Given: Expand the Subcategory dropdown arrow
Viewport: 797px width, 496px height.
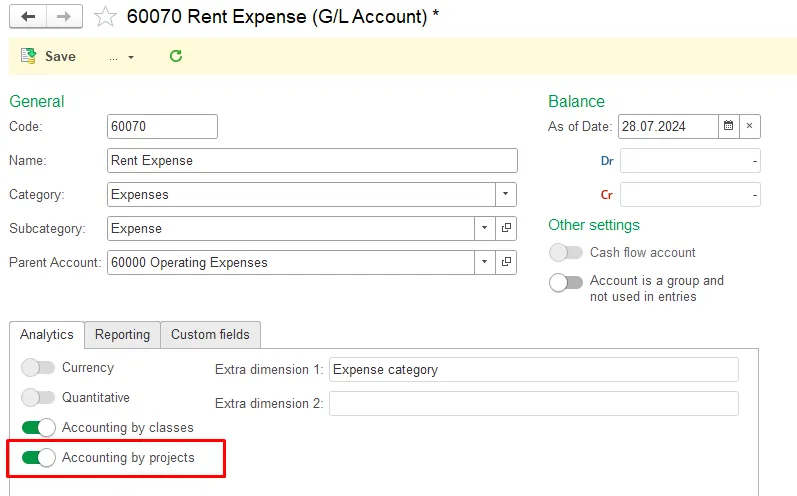Looking at the screenshot, I should (485, 229).
